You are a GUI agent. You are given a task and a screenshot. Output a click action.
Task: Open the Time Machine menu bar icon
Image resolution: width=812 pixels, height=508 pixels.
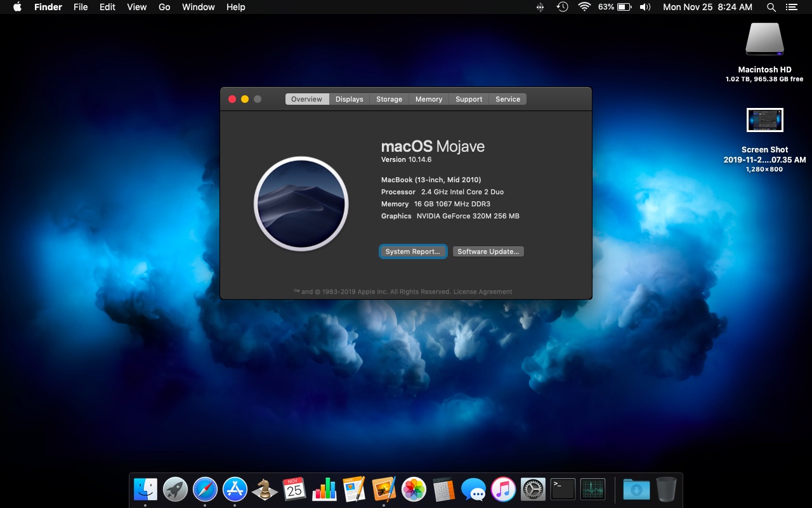click(x=562, y=7)
